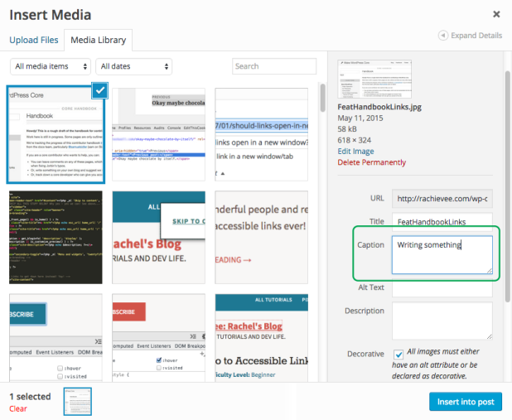Click the Caption text area
The image size is (512, 420).
[x=442, y=255]
